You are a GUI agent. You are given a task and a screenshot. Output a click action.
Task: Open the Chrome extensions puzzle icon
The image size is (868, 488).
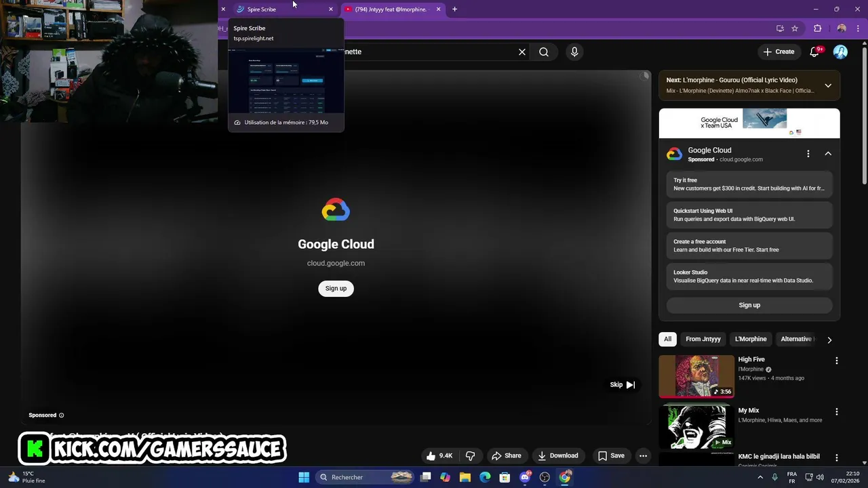817,28
